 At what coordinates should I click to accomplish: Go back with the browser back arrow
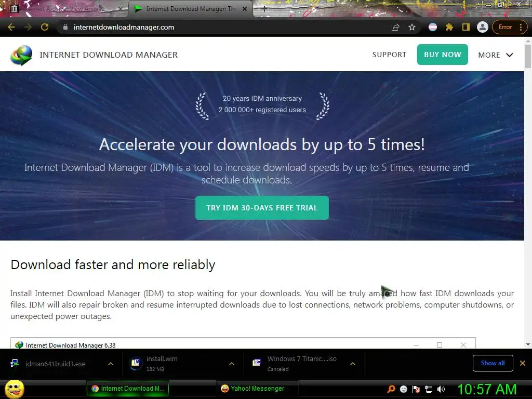pyautogui.click(x=11, y=27)
